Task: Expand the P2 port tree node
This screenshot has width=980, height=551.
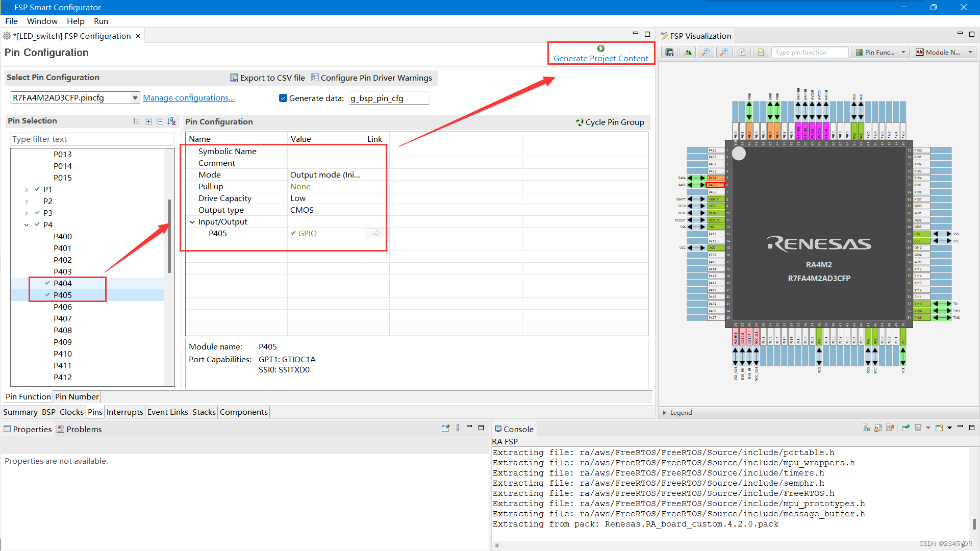Action: point(27,202)
